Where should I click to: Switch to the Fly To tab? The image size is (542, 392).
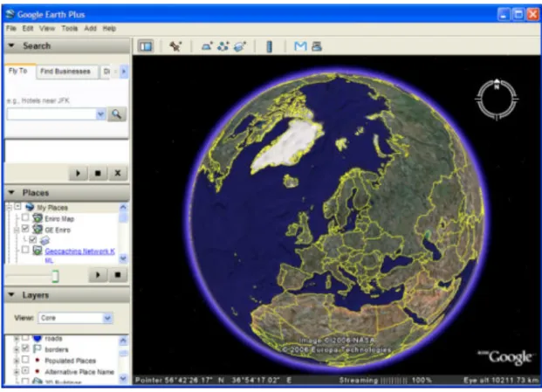coord(18,71)
